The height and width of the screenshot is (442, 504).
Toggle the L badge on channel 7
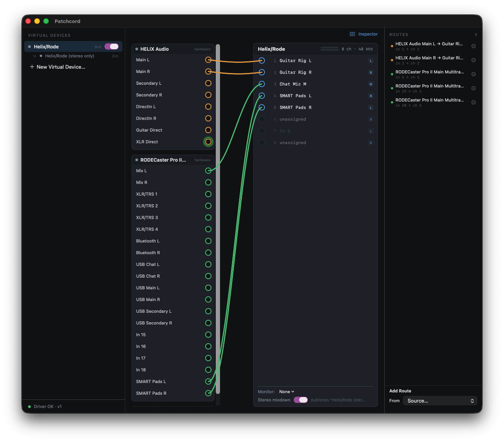371,131
